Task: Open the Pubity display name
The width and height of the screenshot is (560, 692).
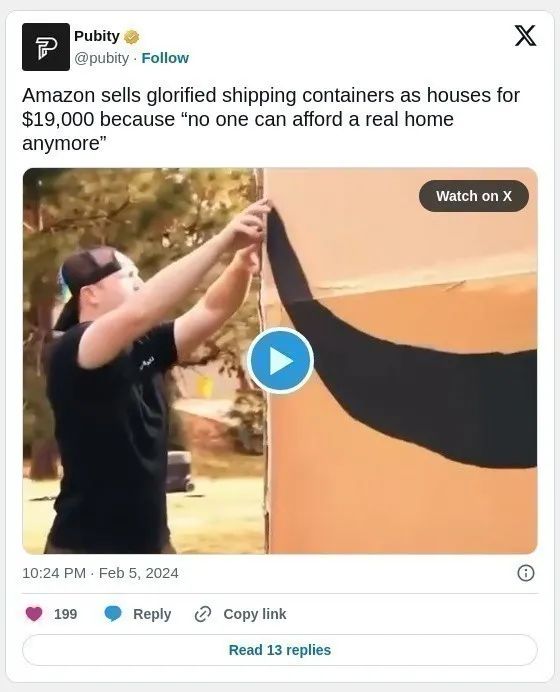Action: click(x=97, y=36)
